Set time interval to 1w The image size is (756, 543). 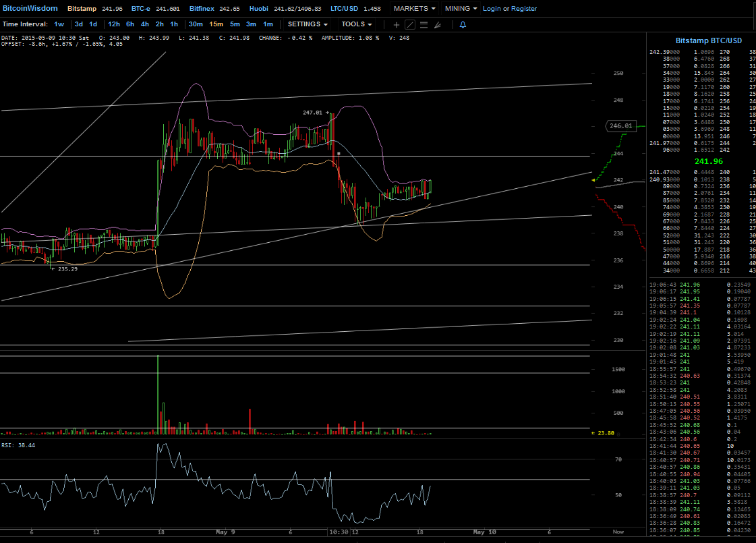click(59, 24)
